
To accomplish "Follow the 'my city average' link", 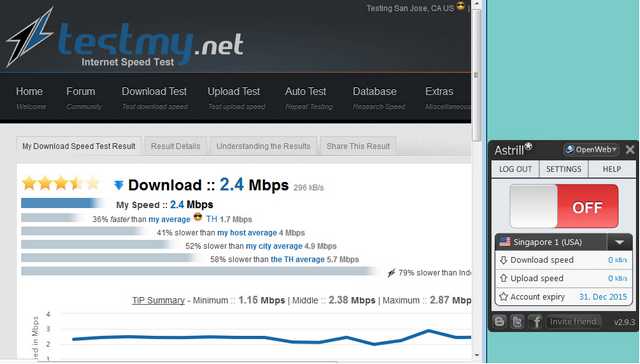I will pos(274,246).
